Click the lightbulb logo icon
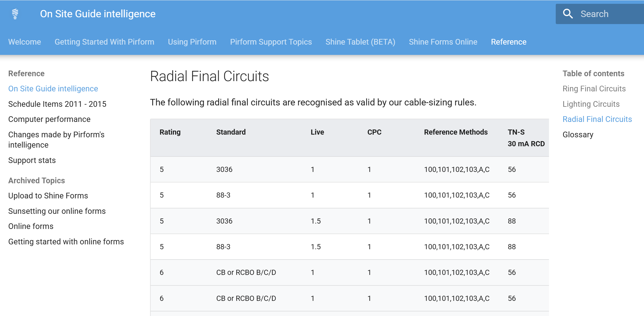Viewport: 644px width, 316px height. pos(15,14)
